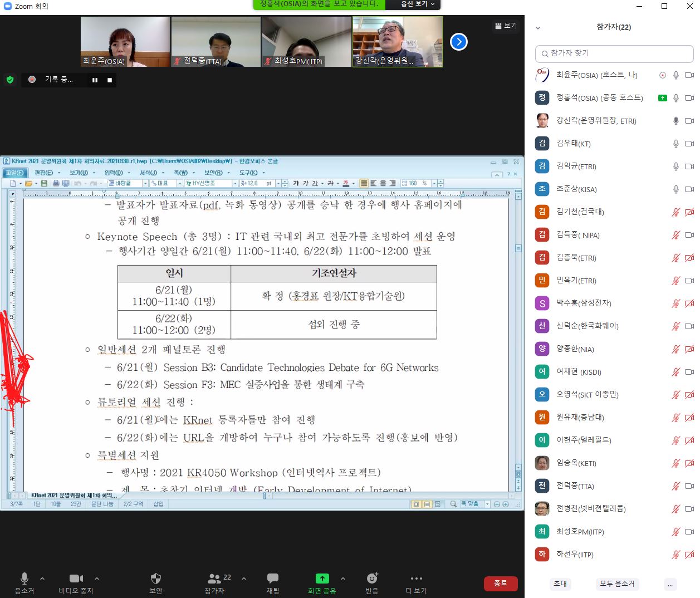Open the Participants icon in toolbar
The width and height of the screenshot is (700, 598).
[x=214, y=579]
